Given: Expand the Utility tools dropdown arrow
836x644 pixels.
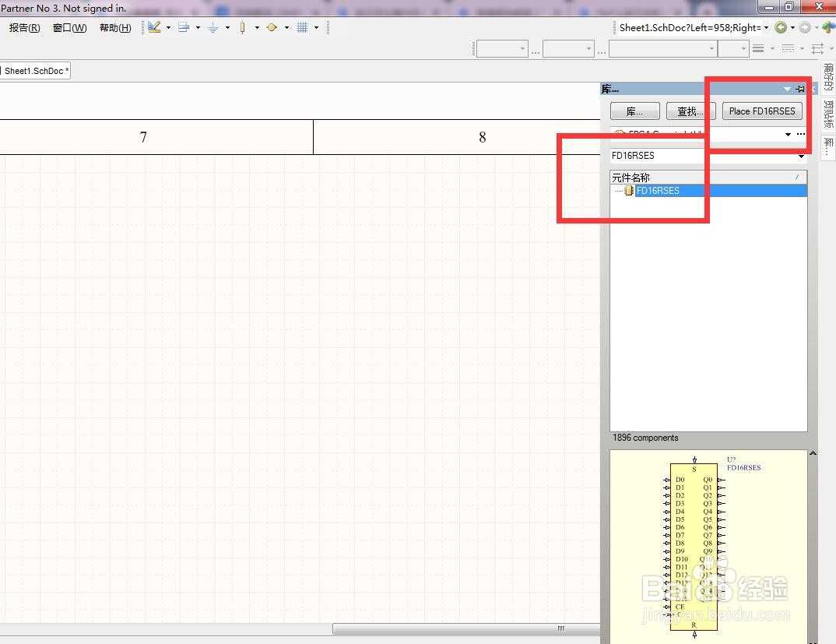Looking at the screenshot, I should pos(168,27).
